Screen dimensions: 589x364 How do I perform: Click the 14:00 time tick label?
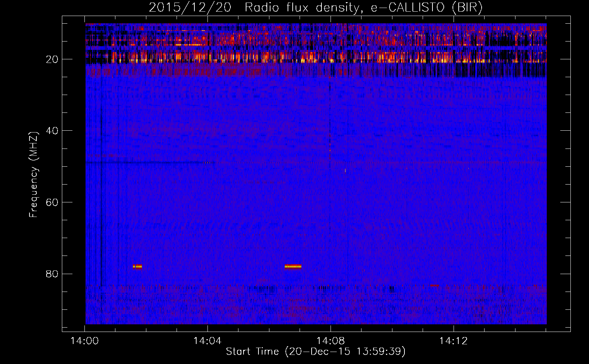(x=84, y=341)
